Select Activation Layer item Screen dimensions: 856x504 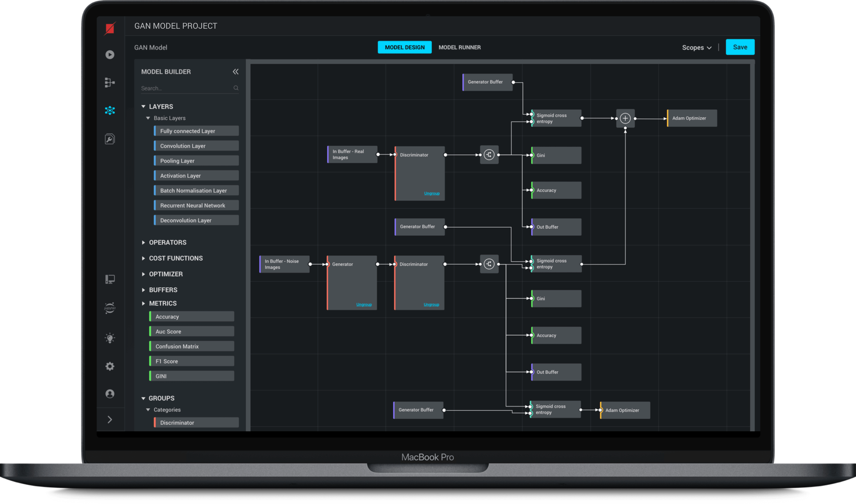pyautogui.click(x=196, y=176)
